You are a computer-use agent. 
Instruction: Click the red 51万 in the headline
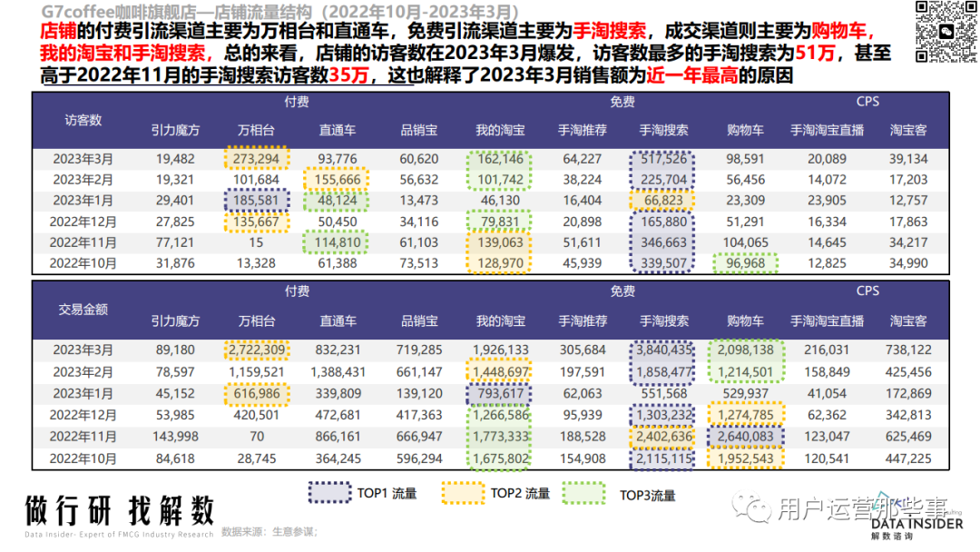[x=816, y=53]
